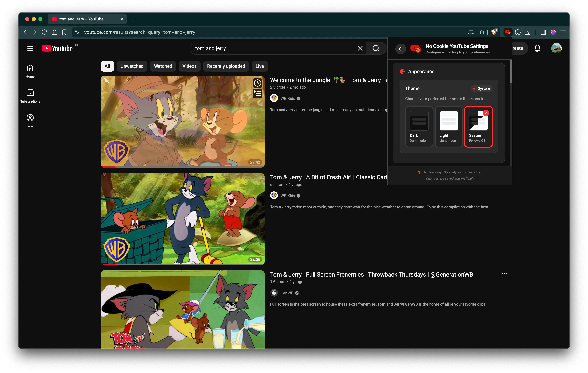
Task: Visit the GenWB channel
Action: pos(287,293)
